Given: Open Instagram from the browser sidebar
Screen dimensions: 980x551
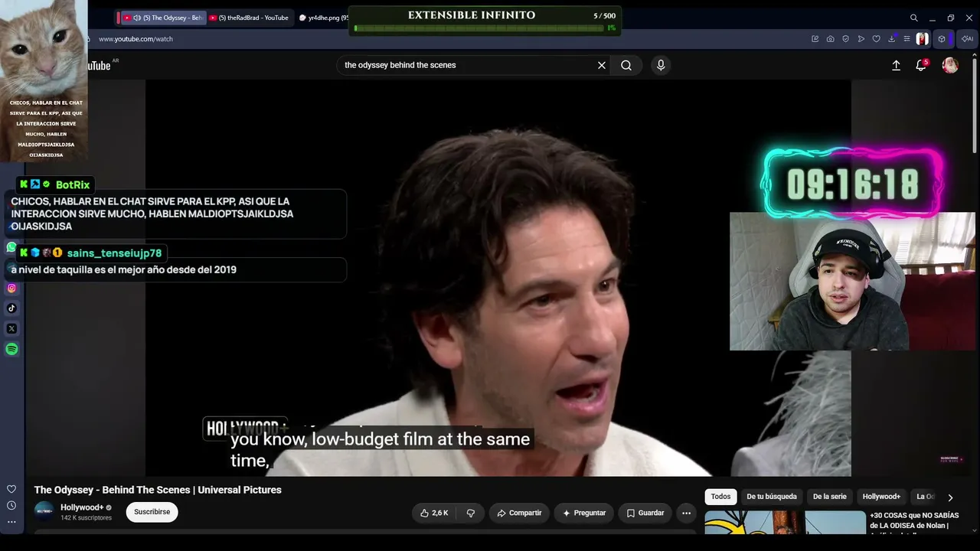Looking at the screenshot, I should click(11, 289).
